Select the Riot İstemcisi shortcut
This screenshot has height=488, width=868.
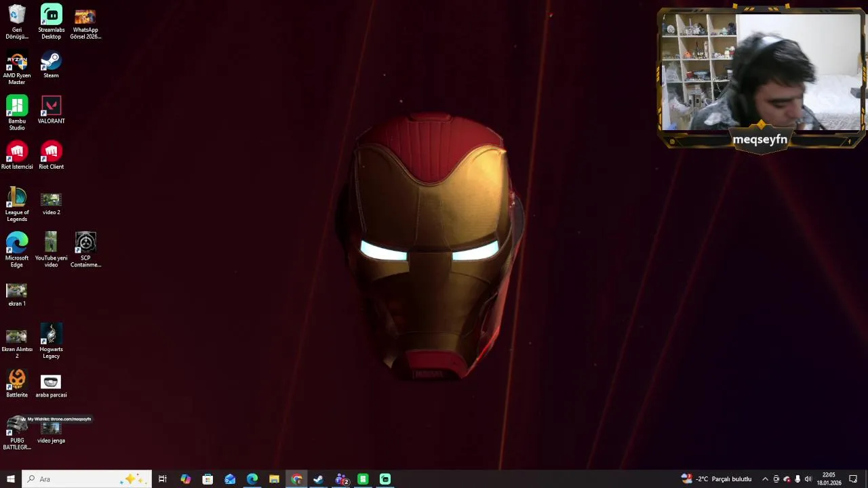coord(17,156)
